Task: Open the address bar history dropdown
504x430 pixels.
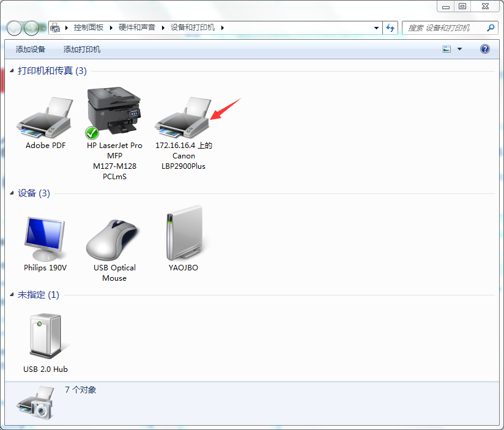Action: (x=376, y=28)
